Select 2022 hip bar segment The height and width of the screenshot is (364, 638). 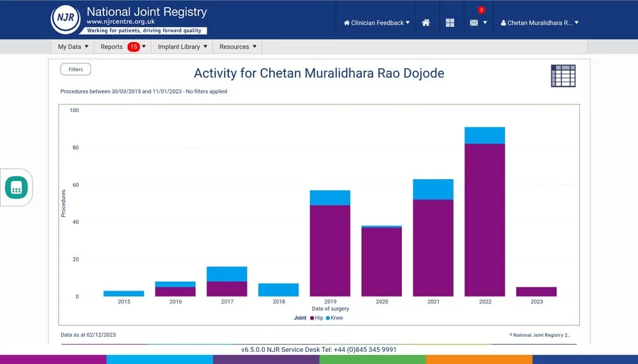(x=485, y=220)
